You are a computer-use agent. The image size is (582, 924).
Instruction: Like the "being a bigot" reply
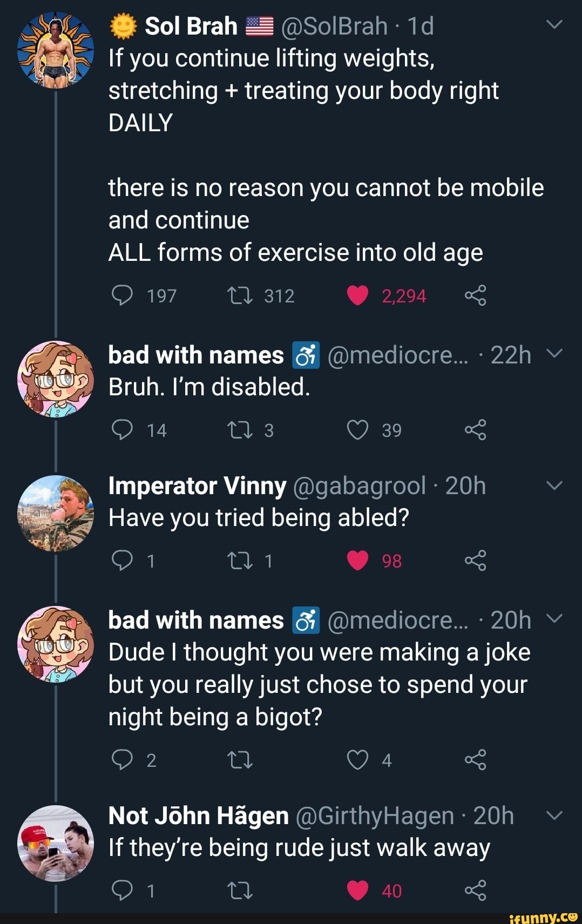click(x=357, y=760)
